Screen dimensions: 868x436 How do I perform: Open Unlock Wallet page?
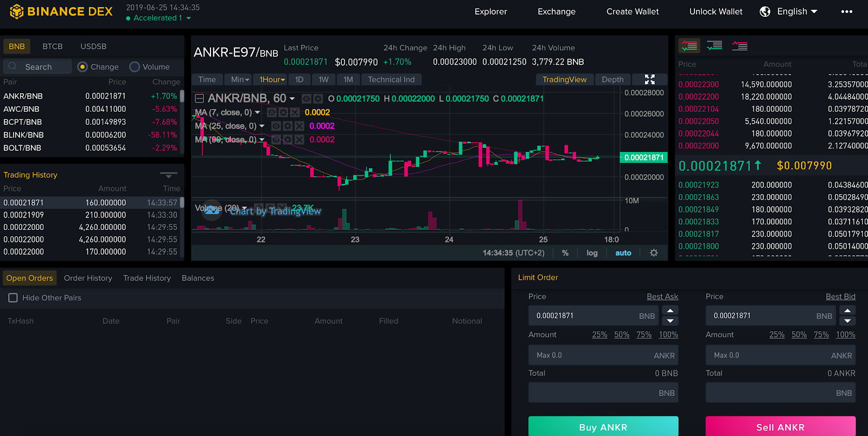[716, 11]
